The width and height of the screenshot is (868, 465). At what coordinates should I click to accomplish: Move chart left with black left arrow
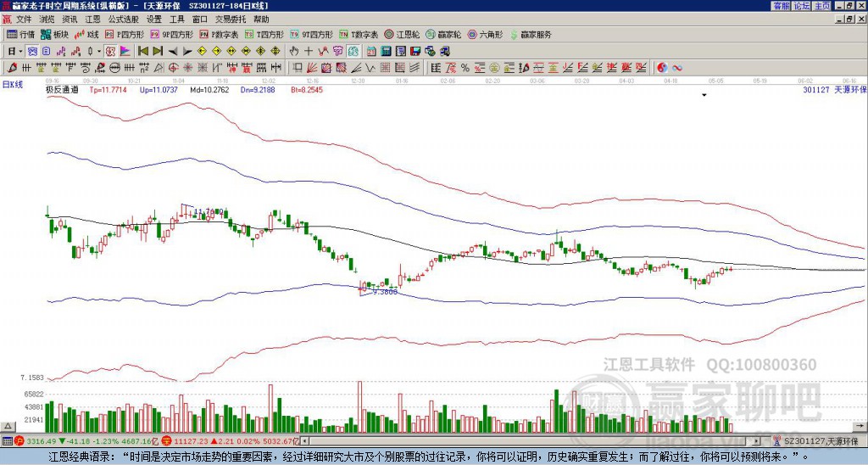click(173, 52)
